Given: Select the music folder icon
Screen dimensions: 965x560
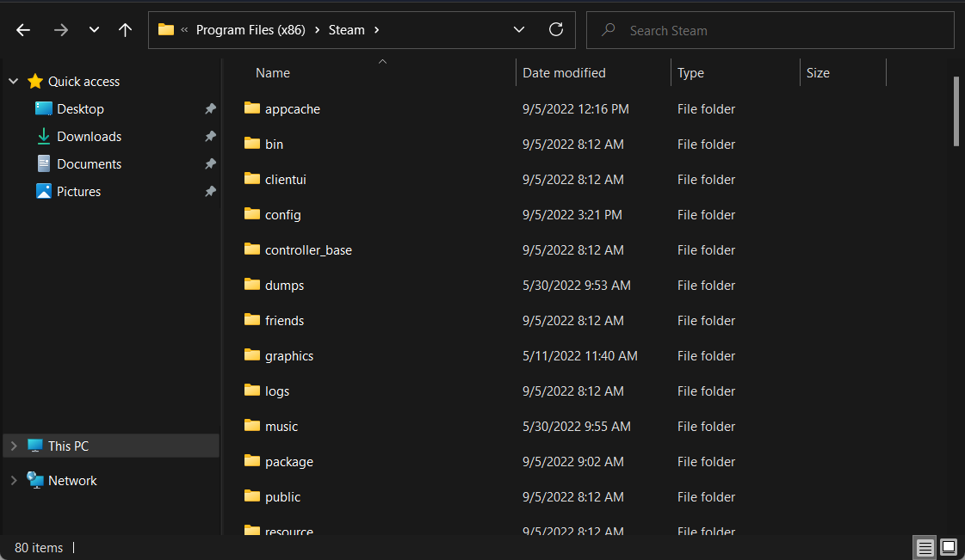Looking at the screenshot, I should point(251,426).
